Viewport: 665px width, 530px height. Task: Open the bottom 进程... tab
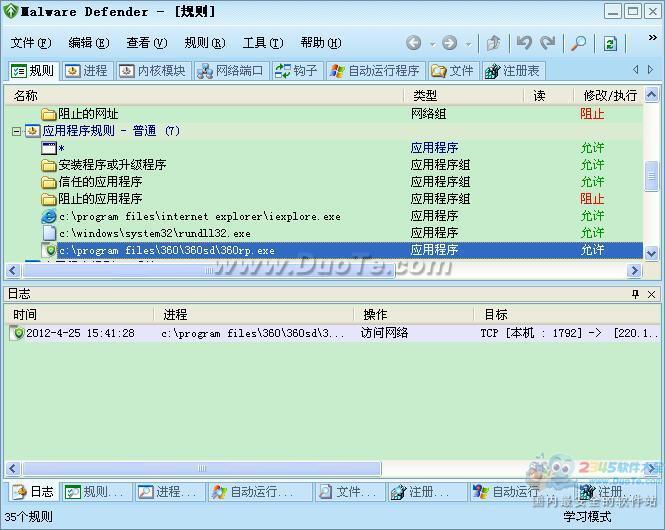coord(170,492)
